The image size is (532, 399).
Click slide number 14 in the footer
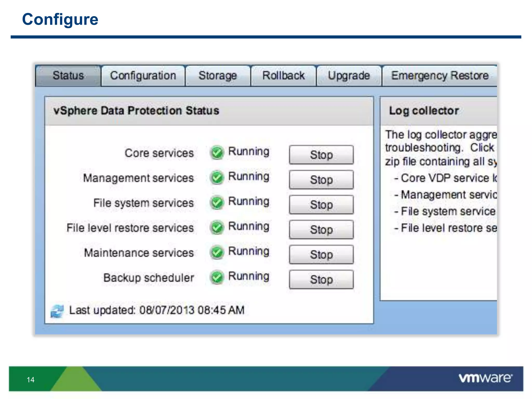31,380
